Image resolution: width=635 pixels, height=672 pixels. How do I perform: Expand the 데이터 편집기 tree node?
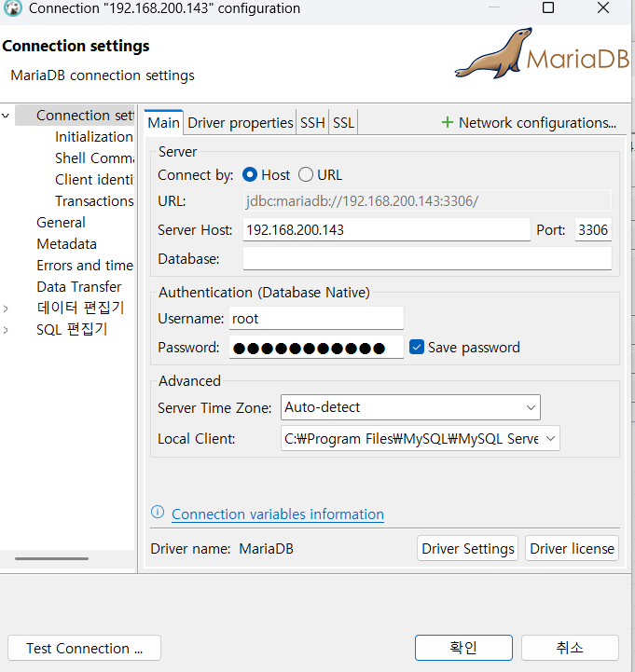point(6,309)
